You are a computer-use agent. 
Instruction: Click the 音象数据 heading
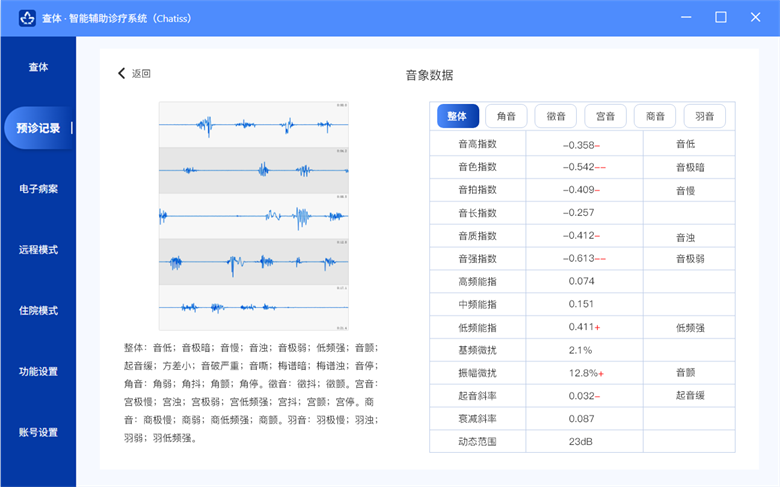(429, 75)
